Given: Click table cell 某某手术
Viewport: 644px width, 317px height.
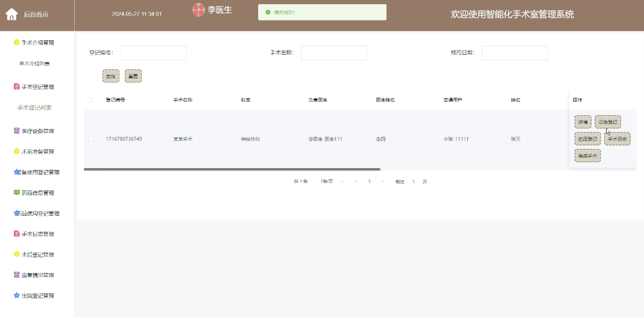Looking at the screenshot, I should [183, 139].
